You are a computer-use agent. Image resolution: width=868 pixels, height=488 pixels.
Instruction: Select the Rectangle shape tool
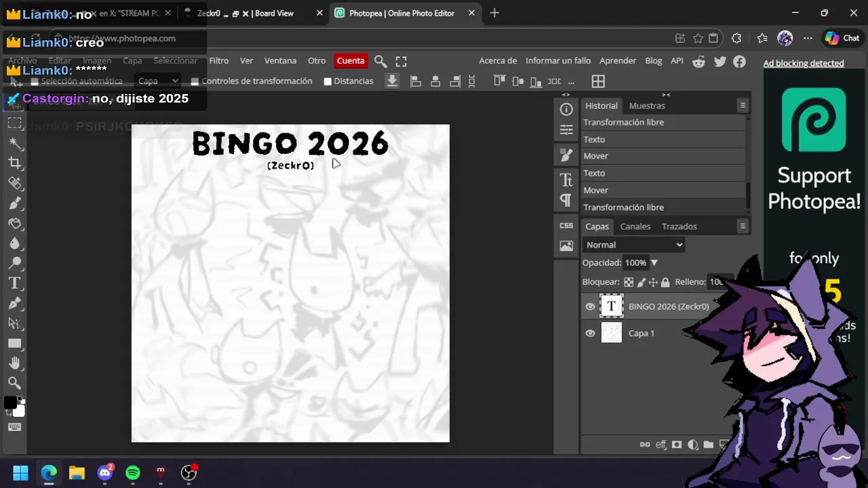pos(14,343)
